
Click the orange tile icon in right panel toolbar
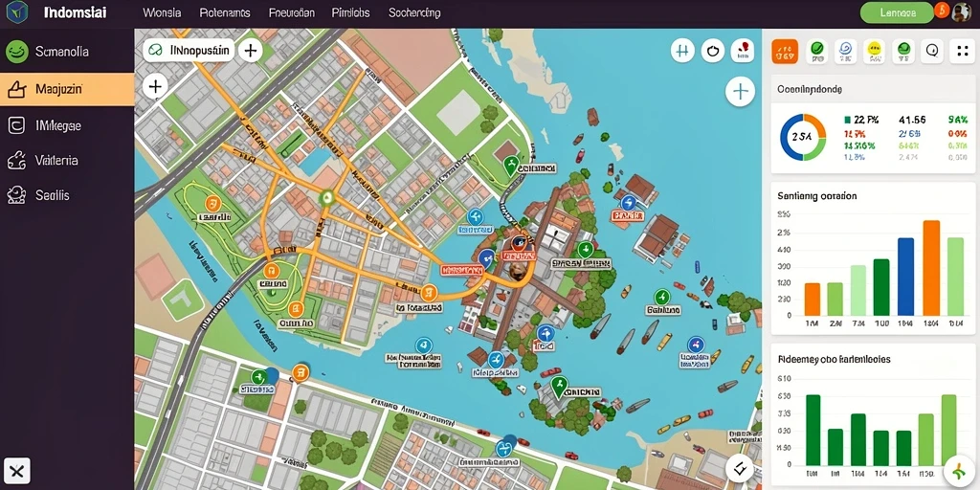click(785, 52)
